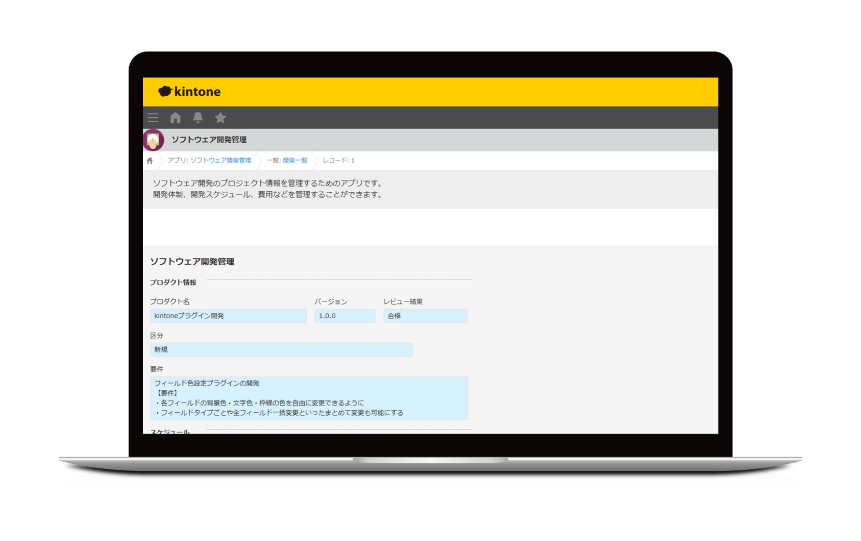Open bookmarks with the star icon

220,118
